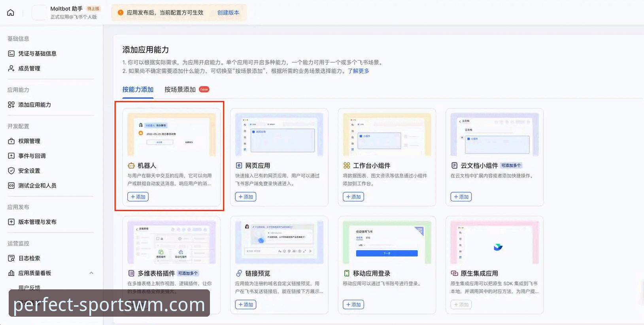This screenshot has height=325, width=644.
Task: Click the 移动应用登录 phone icon
Action: click(x=347, y=273)
